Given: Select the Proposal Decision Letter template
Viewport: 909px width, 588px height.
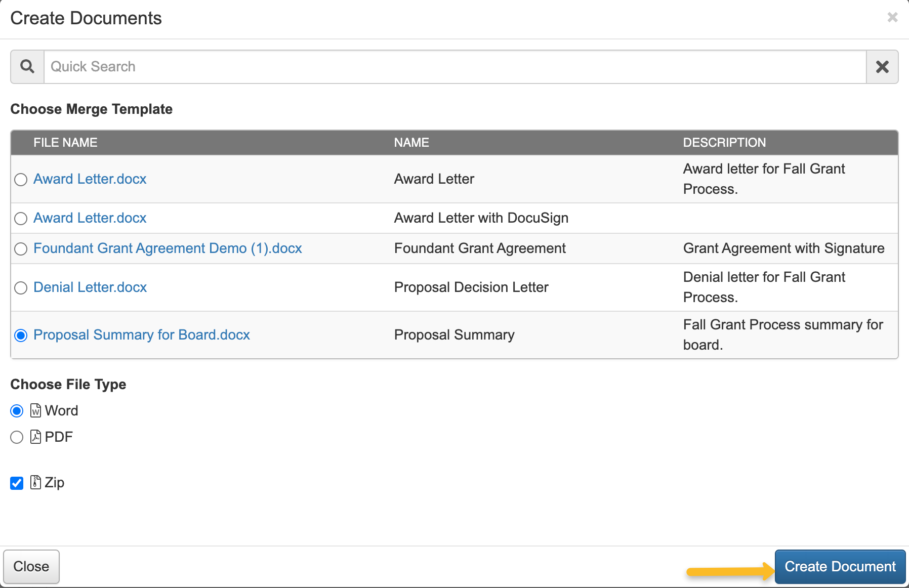Looking at the screenshot, I should [x=21, y=287].
